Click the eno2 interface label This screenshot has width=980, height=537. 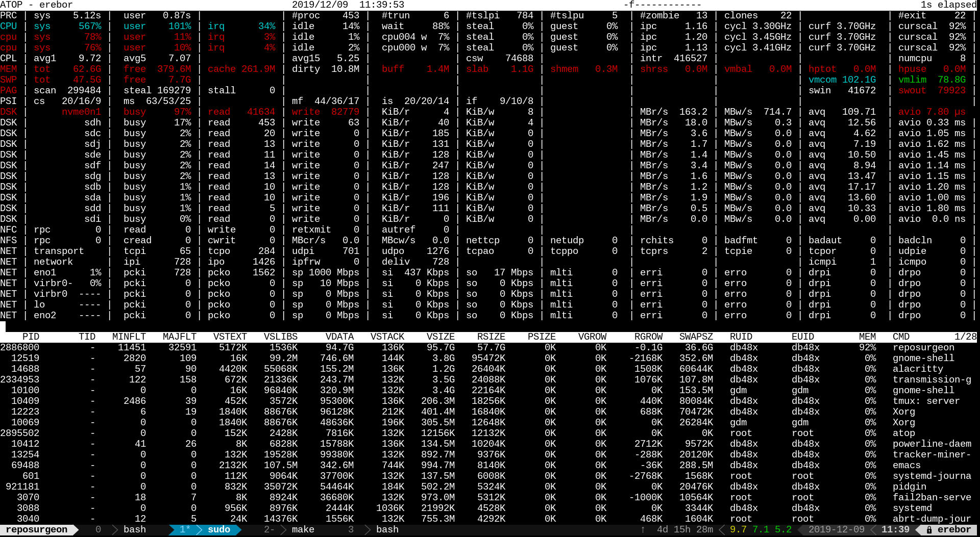(x=45, y=316)
